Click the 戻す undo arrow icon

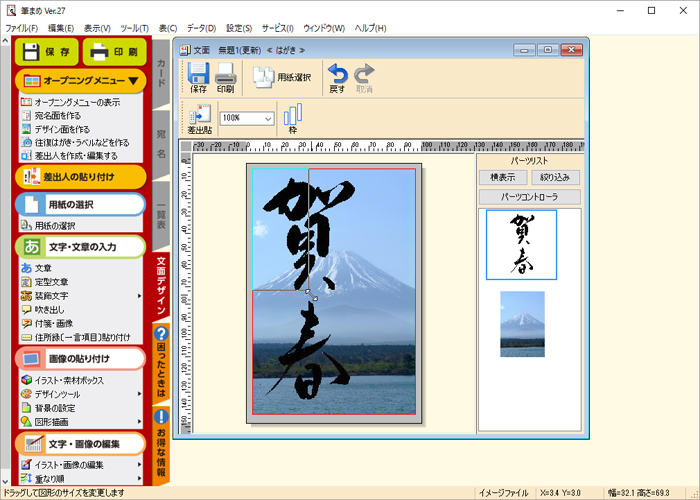click(338, 76)
